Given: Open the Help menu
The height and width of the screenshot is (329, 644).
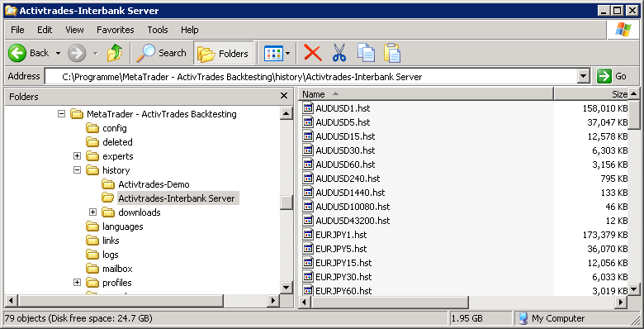Looking at the screenshot, I should point(189,30).
